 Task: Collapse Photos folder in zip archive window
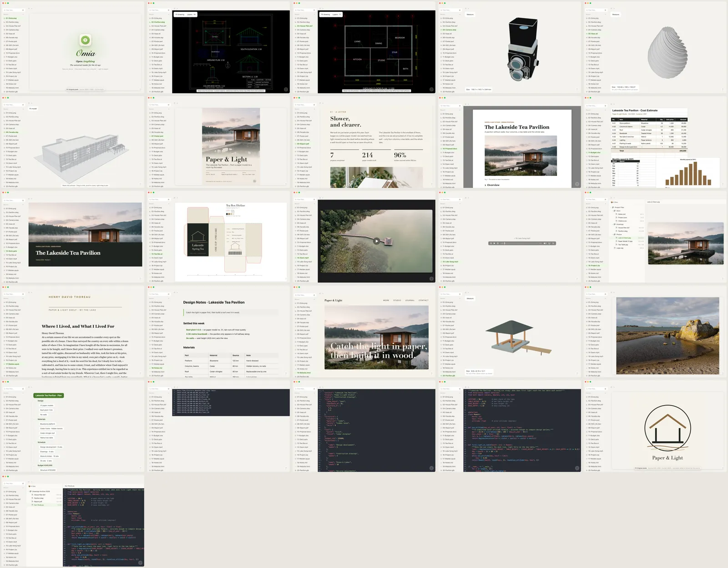pos(612,235)
